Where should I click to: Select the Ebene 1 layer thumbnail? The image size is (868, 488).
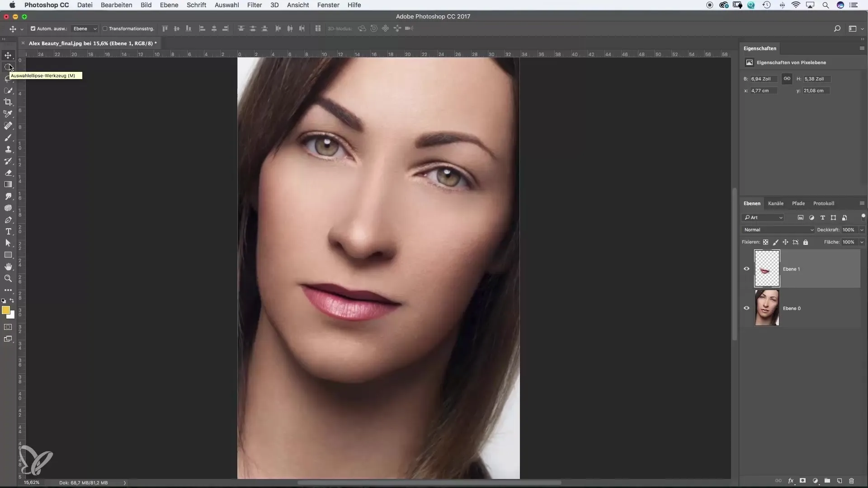767,269
